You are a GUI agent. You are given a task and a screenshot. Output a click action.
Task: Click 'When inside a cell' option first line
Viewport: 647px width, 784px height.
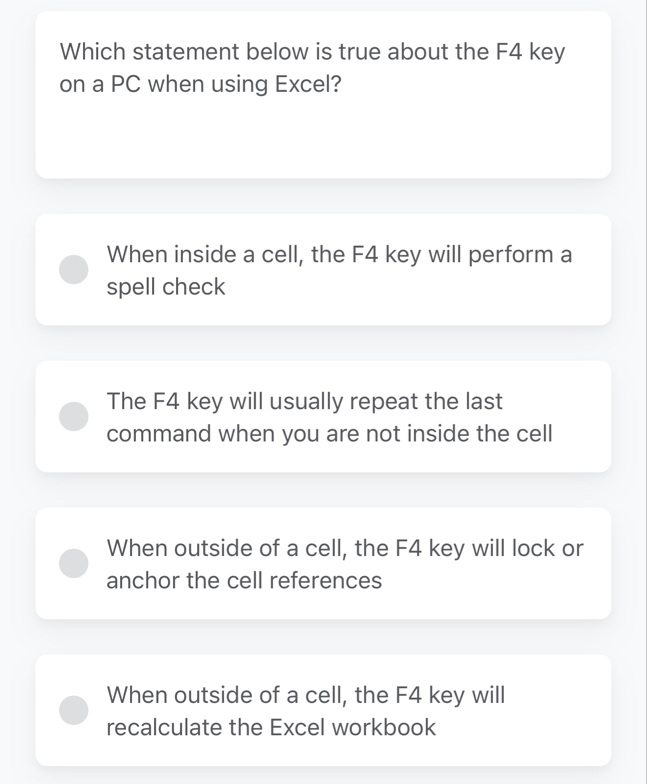(339, 254)
